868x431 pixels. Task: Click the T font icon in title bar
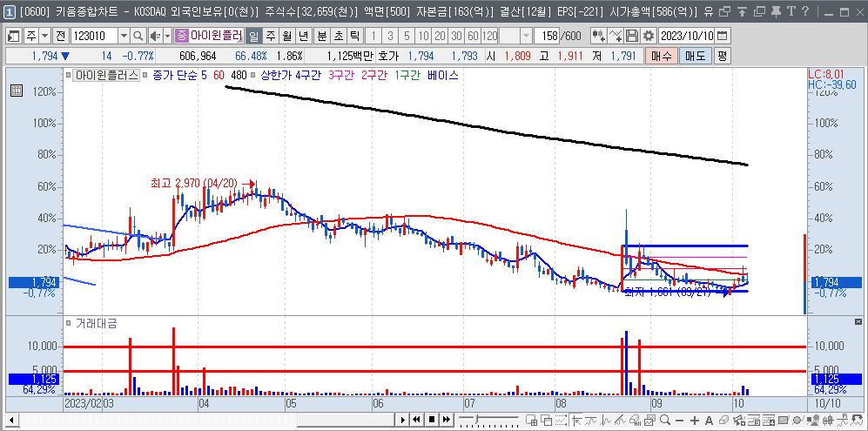click(x=791, y=11)
